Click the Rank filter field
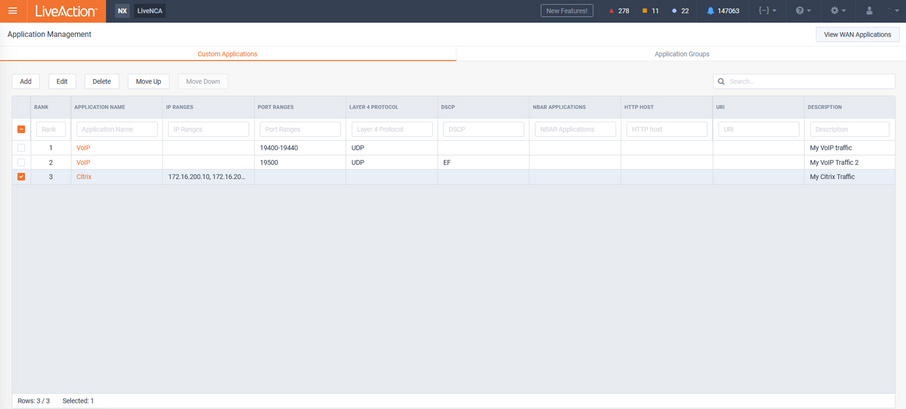This screenshot has height=409, width=906. click(51, 129)
